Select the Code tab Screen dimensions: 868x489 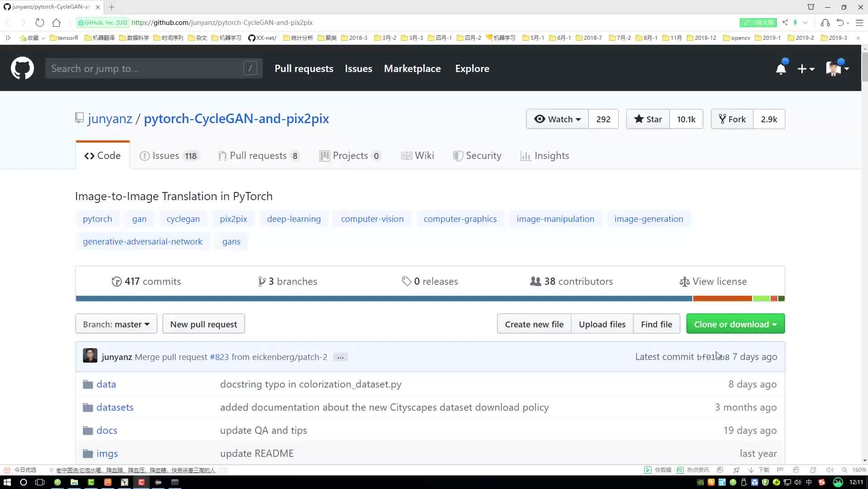[102, 155]
